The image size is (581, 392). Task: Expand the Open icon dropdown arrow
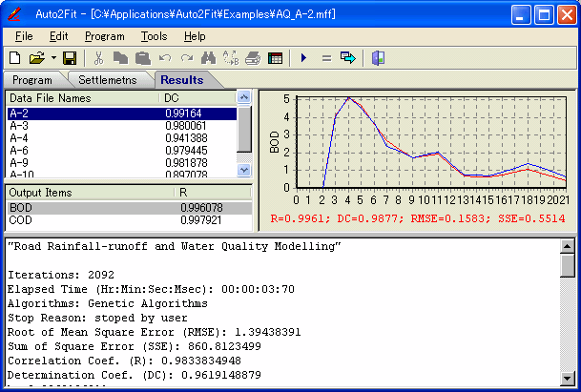point(53,58)
